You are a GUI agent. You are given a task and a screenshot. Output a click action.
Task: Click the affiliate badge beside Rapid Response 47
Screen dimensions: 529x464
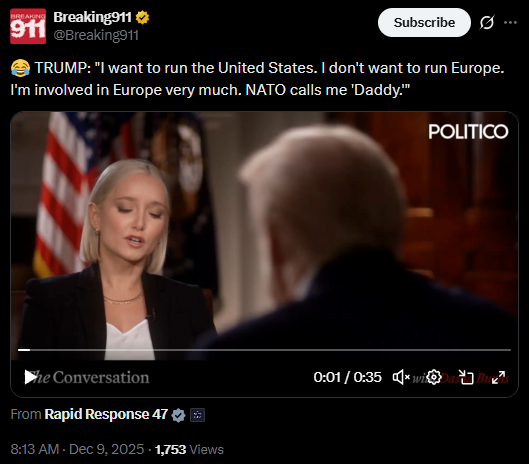coord(197,415)
